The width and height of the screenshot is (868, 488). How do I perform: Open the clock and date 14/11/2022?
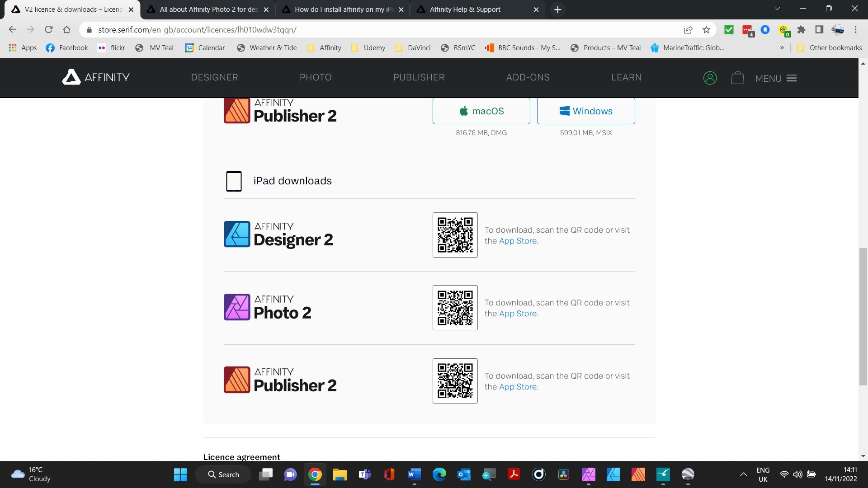841,474
